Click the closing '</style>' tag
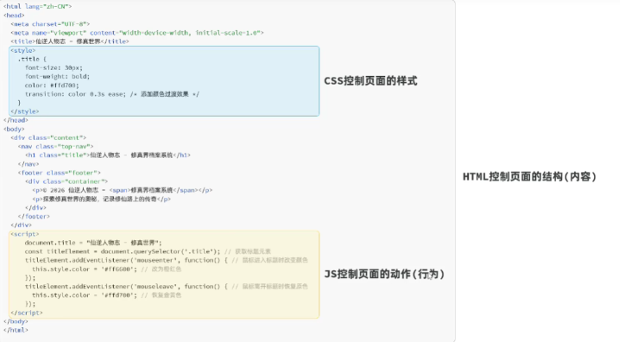 (25, 111)
